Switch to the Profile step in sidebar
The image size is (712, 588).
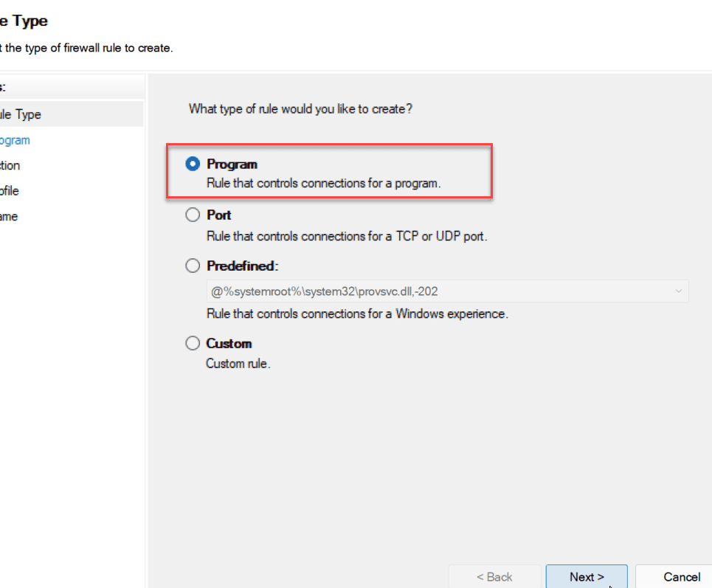click(x=10, y=191)
